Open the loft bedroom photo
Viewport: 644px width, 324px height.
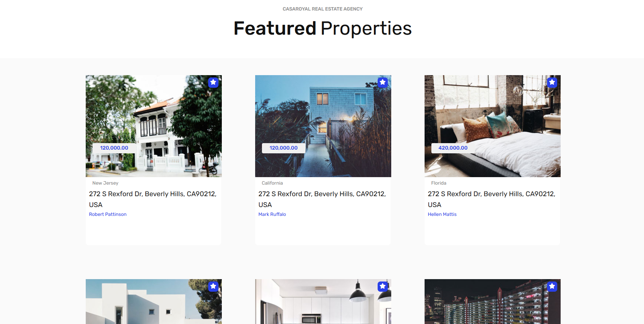click(493, 126)
